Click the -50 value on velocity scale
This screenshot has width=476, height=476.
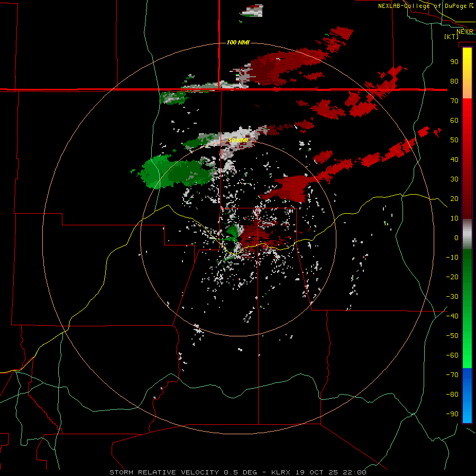pyautogui.click(x=452, y=336)
